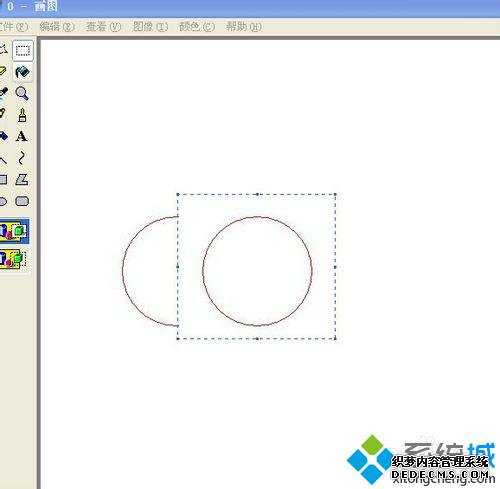
Task: Open the 查看(V) menu
Action: 103,26
